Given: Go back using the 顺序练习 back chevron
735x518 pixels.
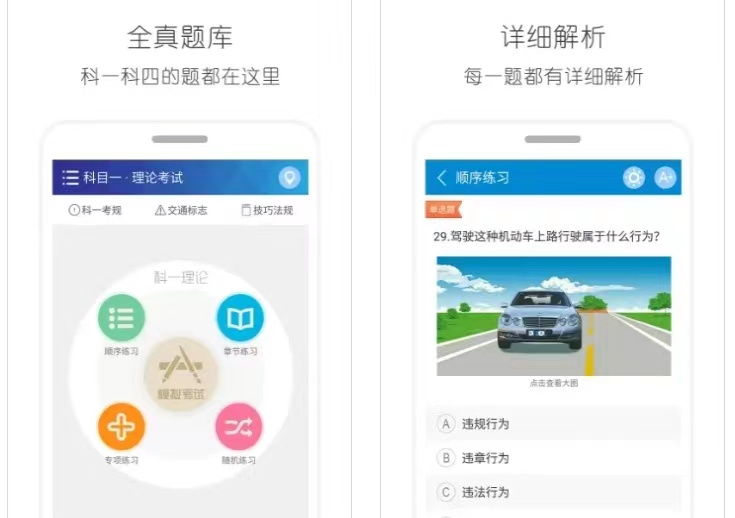Looking at the screenshot, I should click(442, 178).
